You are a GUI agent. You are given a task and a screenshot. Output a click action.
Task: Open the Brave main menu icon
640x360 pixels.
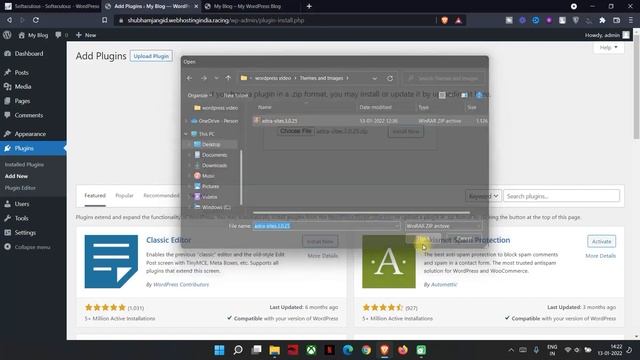(631, 20)
